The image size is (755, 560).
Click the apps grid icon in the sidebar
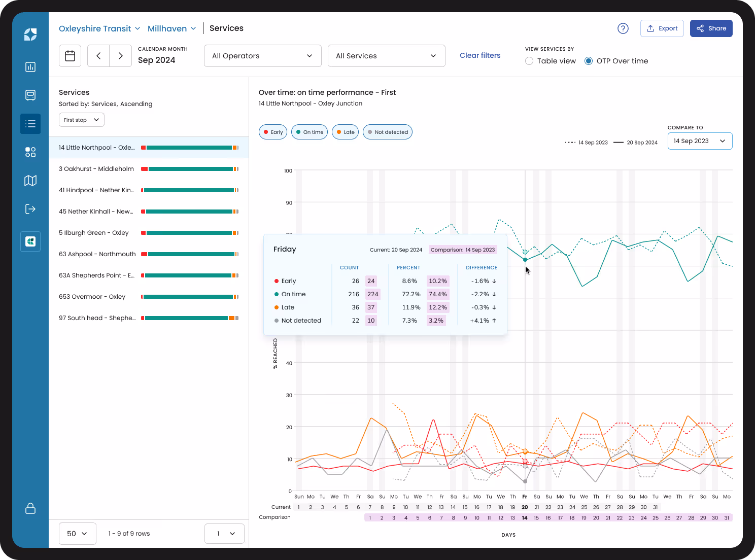30,152
